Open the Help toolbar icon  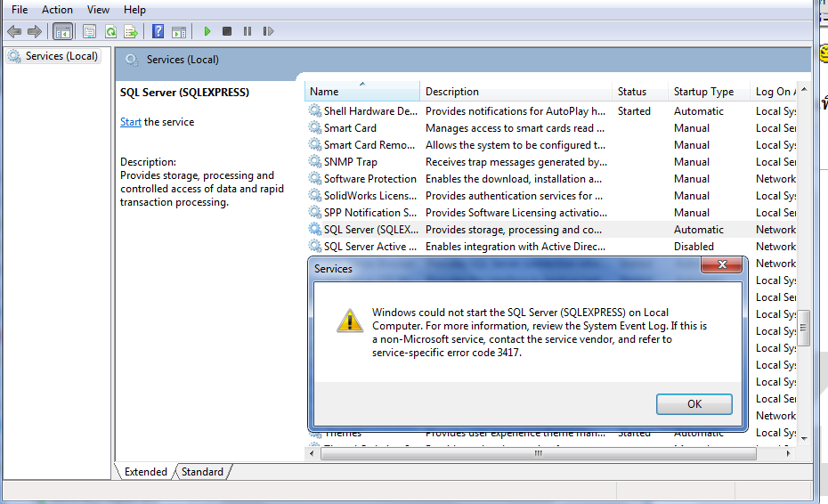[158, 32]
